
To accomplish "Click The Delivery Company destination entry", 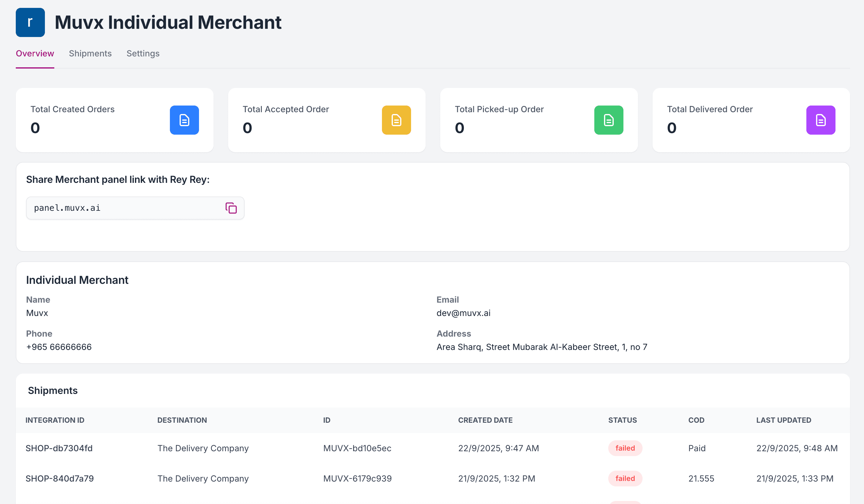I will 203,448.
